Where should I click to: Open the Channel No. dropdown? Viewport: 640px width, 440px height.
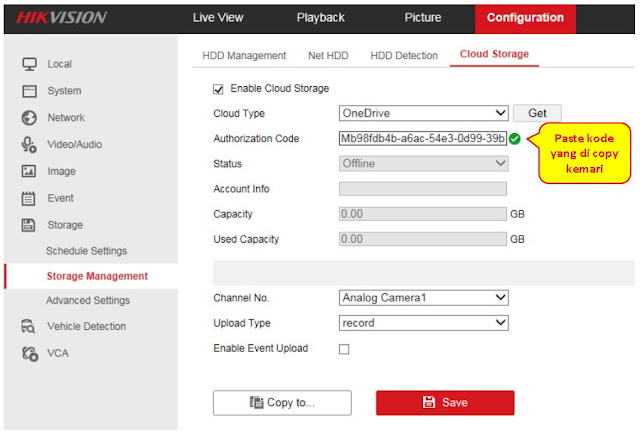click(423, 298)
